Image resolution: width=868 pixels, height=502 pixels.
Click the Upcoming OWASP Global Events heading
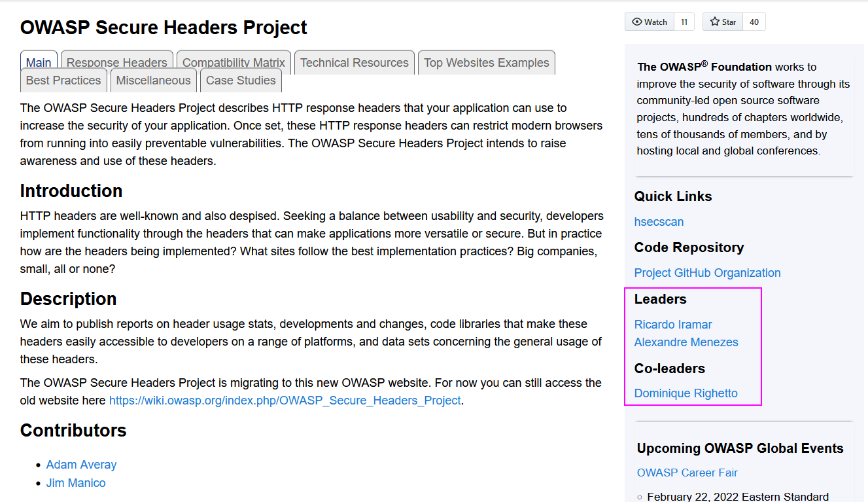pos(740,448)
